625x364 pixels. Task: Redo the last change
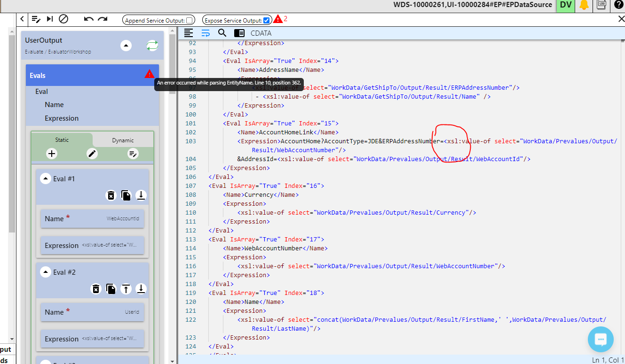[x=103, y=19]
